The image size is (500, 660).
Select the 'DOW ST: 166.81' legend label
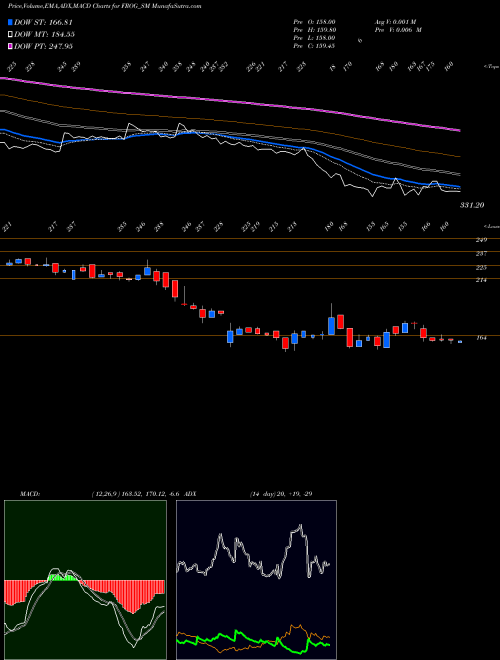coord(43,22)
